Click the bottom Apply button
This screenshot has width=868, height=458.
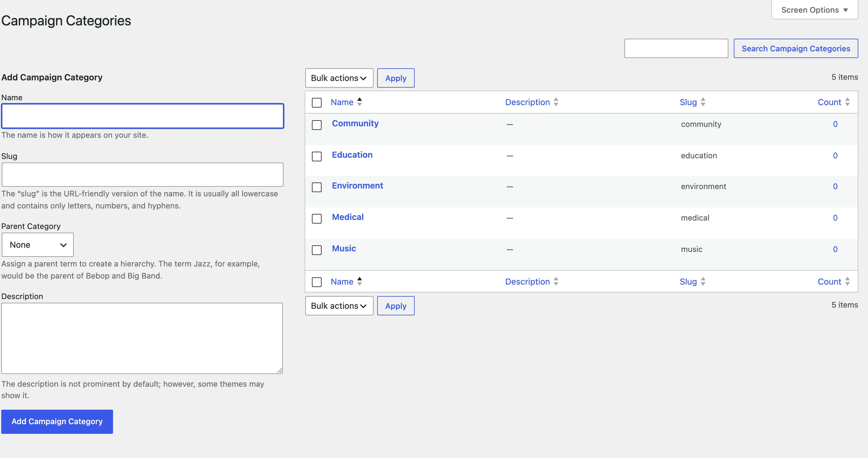point(396,306)
